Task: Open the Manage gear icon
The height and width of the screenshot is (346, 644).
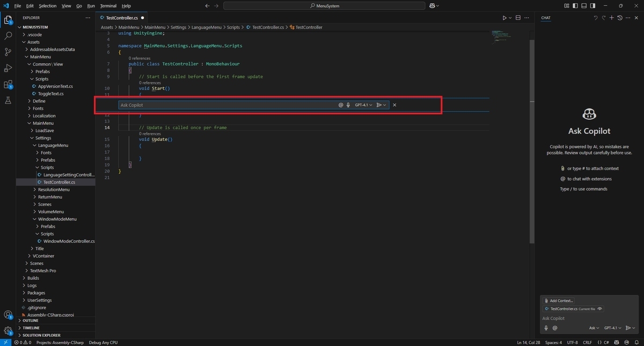Action: (x=8, y=330)
